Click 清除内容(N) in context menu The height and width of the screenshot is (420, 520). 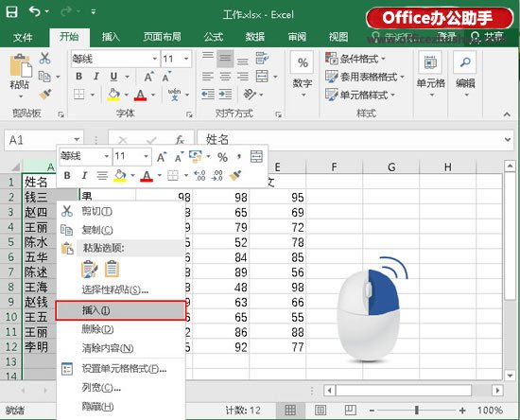[x=120, y=348]
